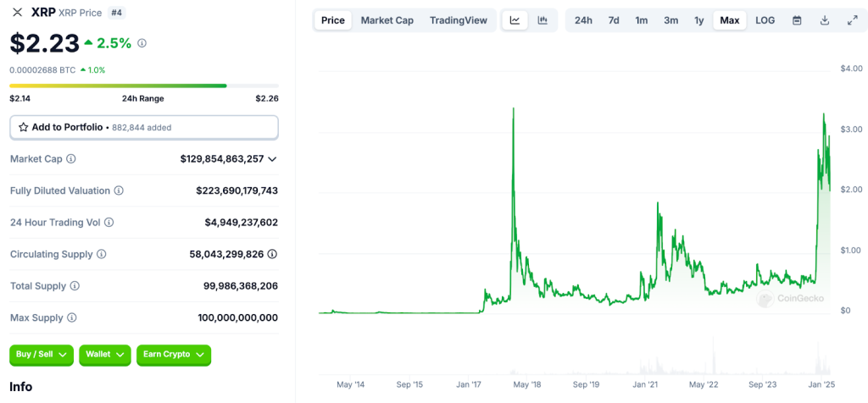Switch to the candlestick chart icon
The image size is (868, 403).
point(542,20)
